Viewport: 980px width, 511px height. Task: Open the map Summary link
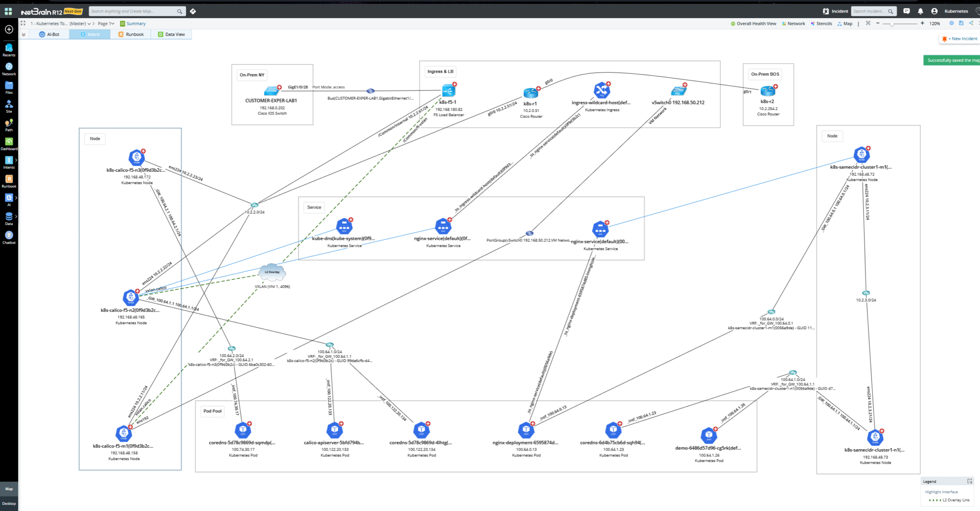click(x=135, y=23)
